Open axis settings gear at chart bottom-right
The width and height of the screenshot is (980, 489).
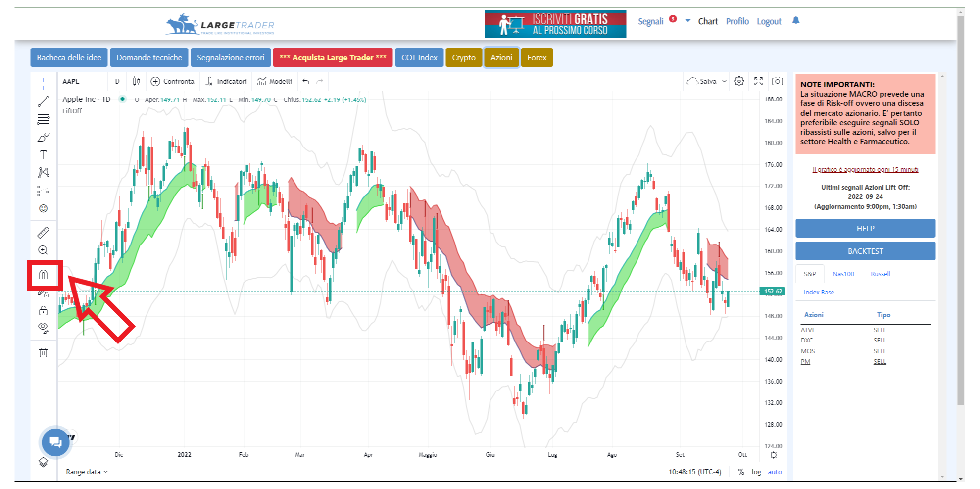tap(774, 455)
